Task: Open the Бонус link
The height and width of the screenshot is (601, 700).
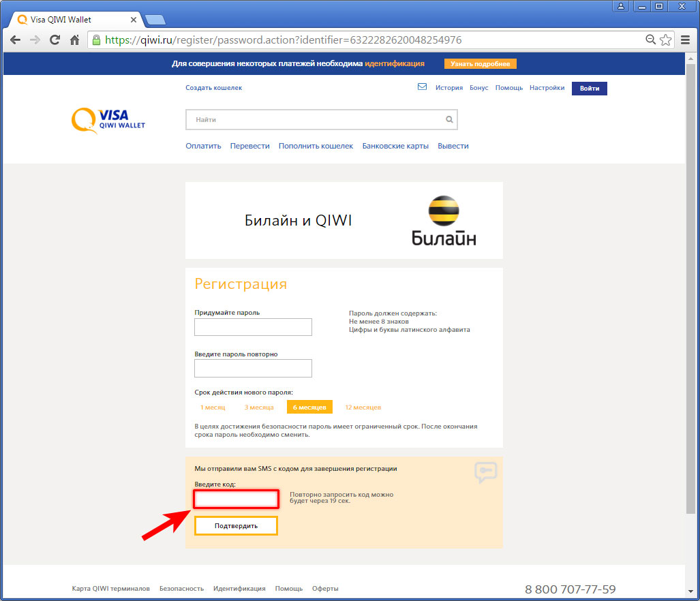Action: (479, 88)
